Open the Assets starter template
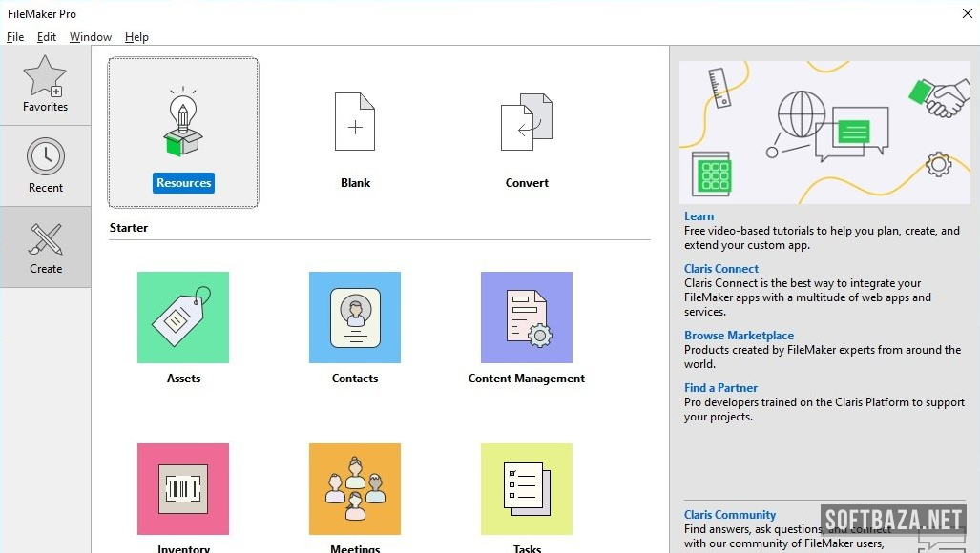This screenshot has width=980, height=553. (x=183, y=317)
